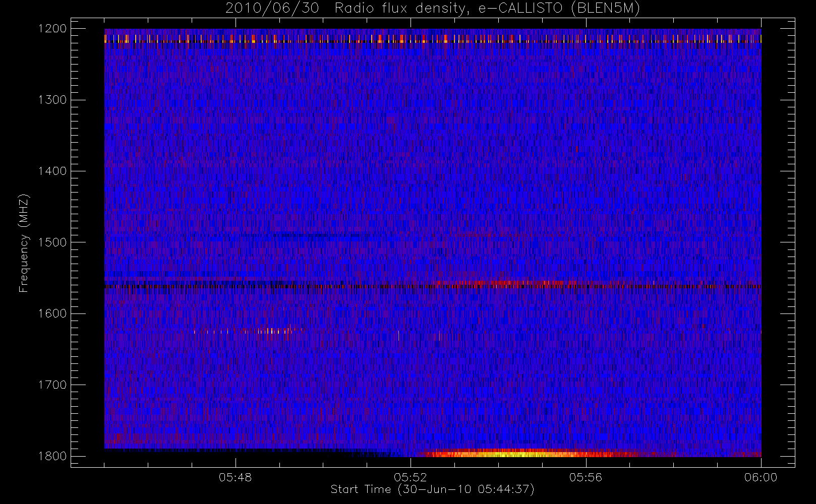Click the 05:52 time tick label
Viewport: 816px width, 504px height.
click(411, 477)
